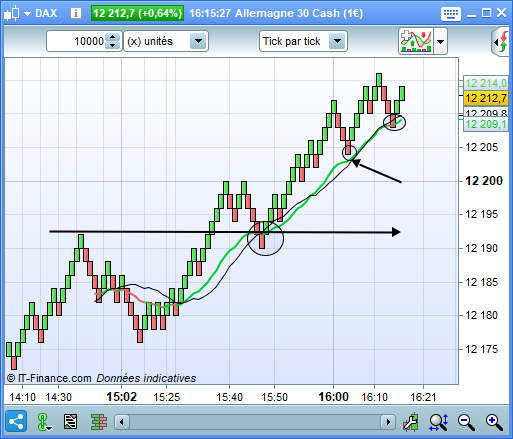Image resolution: width=513 pixels, height=439 pixels.
Task: Click the 14:10 time axis label
Action: pos(23,397)
